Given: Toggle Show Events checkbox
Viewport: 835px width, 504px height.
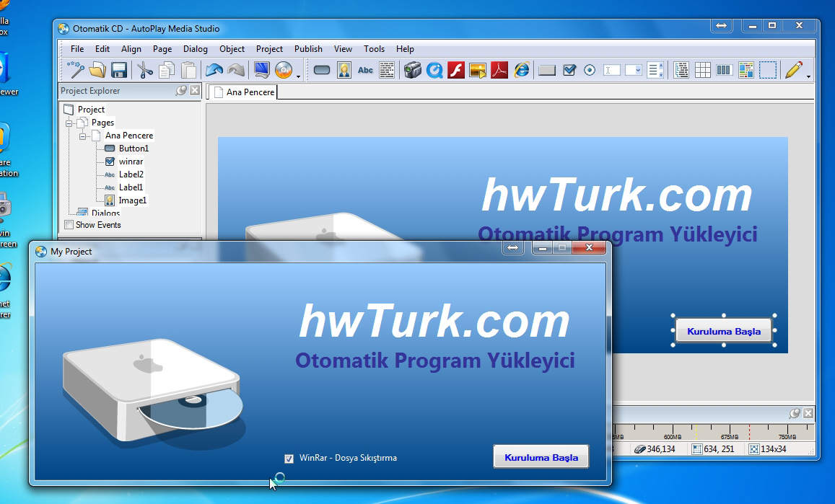Looking at the screenshot, I should (69, 224).
